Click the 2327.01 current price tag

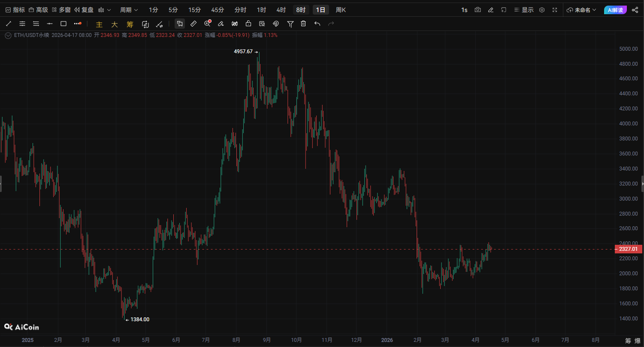(629, 249)
